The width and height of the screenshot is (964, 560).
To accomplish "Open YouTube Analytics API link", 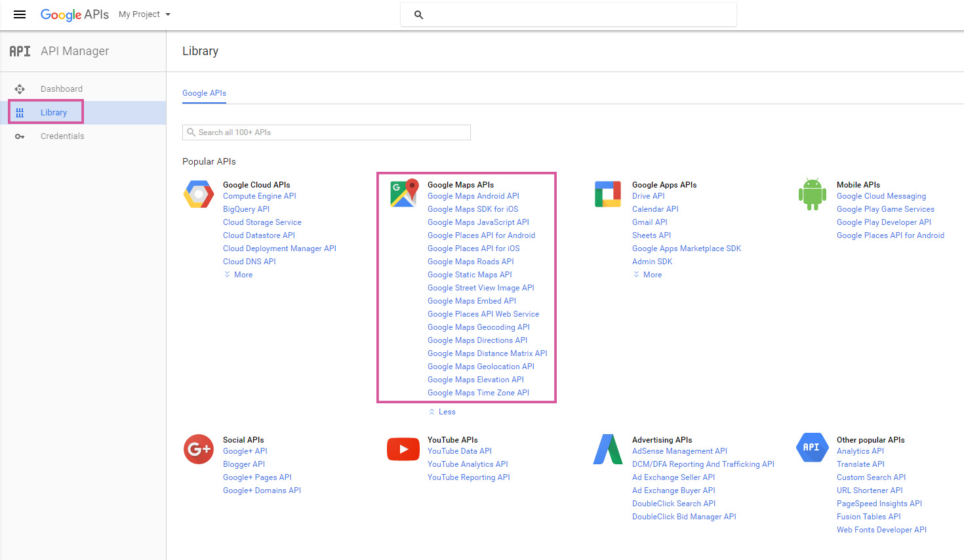I will (468, 464).
